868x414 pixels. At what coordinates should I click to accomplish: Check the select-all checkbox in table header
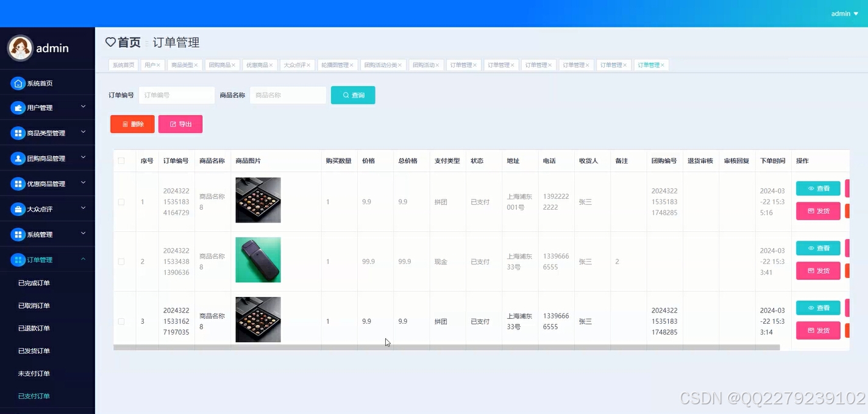pos(121,160)
